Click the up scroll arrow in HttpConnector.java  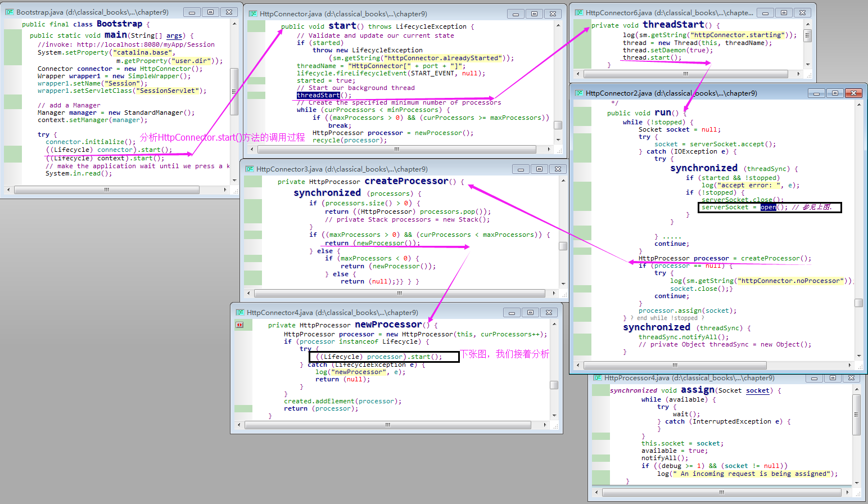pos(558,25)
